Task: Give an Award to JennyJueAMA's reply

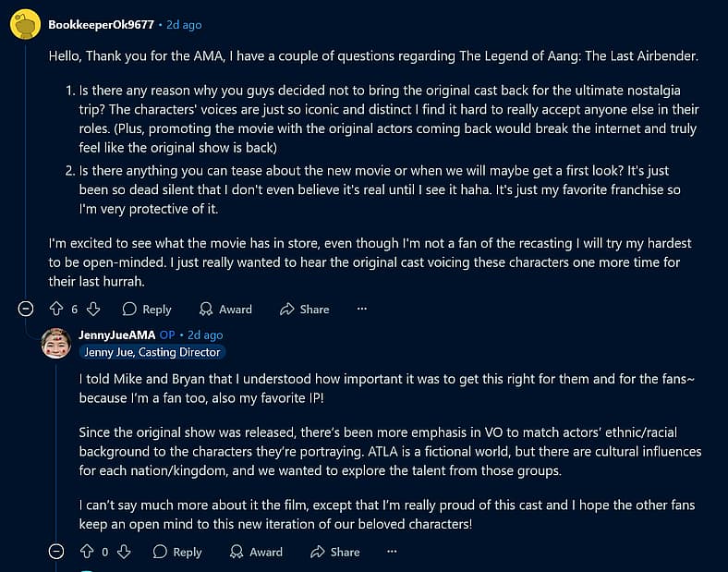Action: point(256,552)
